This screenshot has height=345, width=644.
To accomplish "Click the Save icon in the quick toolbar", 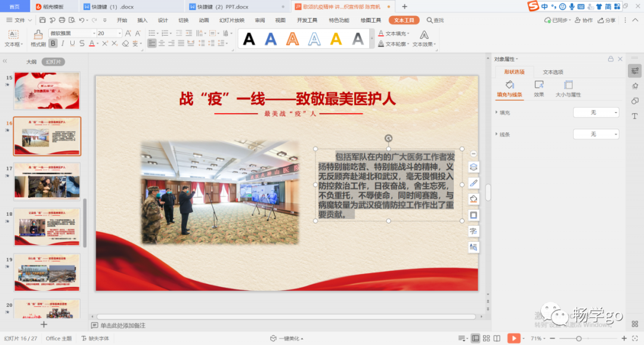I will coord(43,20).
